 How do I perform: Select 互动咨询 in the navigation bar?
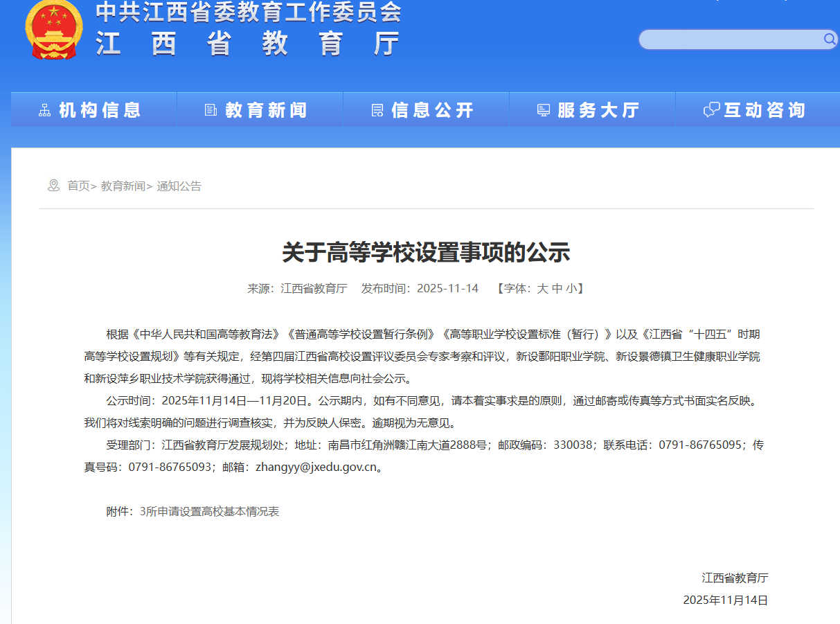(765, 110)
